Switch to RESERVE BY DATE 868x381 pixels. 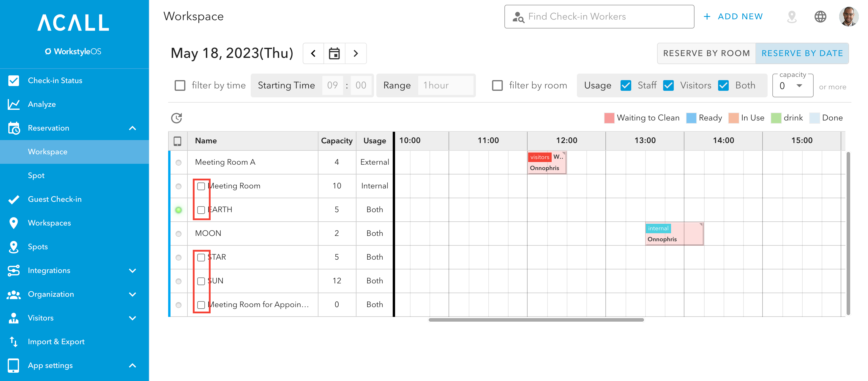(802, 53)
